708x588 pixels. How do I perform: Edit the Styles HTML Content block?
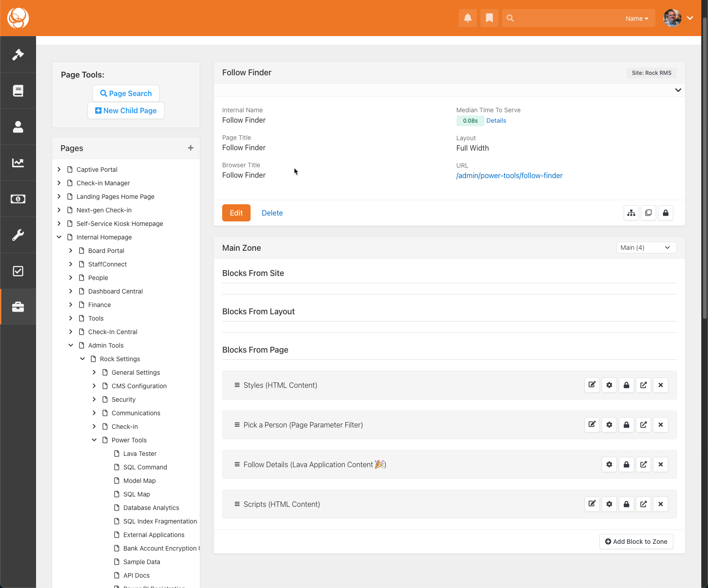coord(592,385)
